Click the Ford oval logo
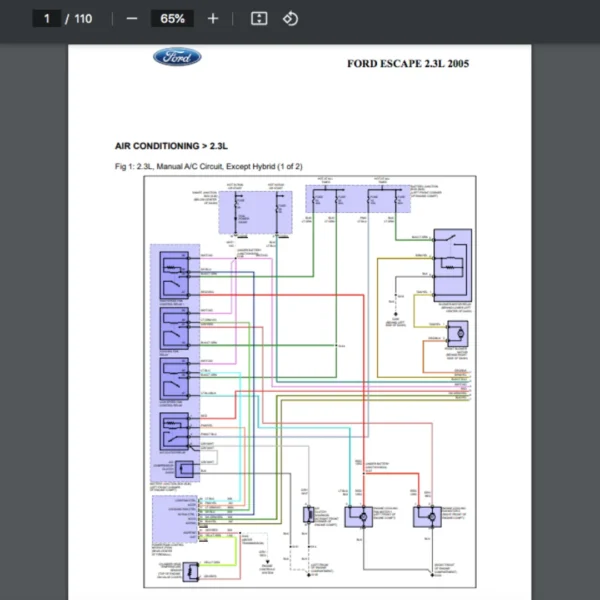 176,57
